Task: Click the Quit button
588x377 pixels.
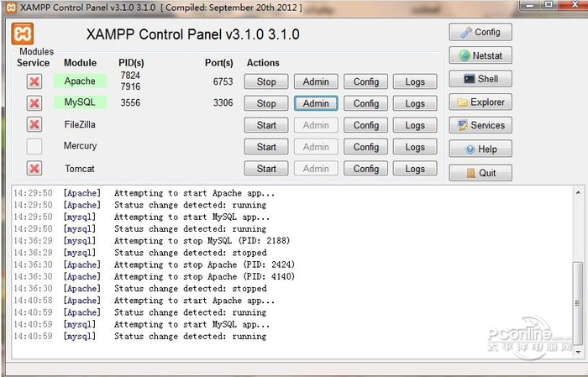Action: tap(480, 173)
